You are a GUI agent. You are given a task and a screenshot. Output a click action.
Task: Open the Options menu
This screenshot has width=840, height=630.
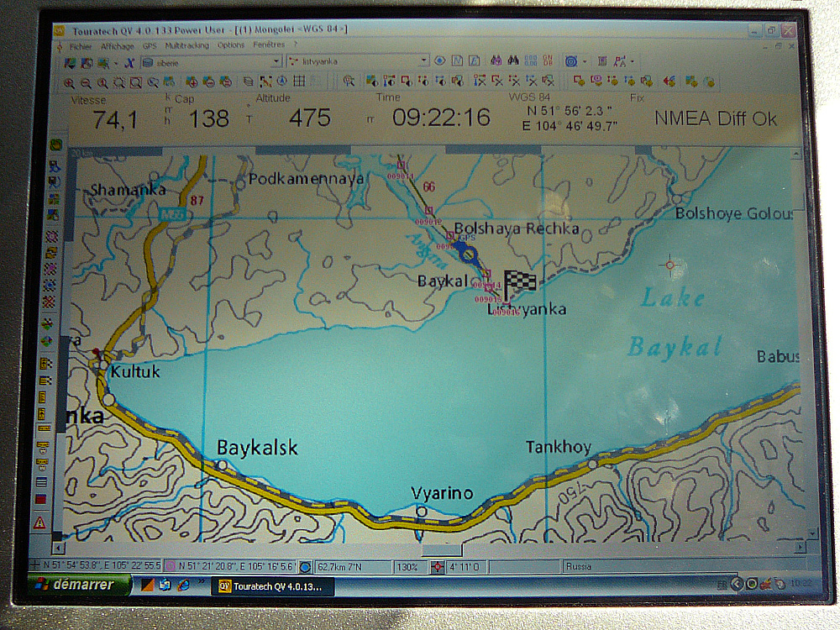point(231,45)
